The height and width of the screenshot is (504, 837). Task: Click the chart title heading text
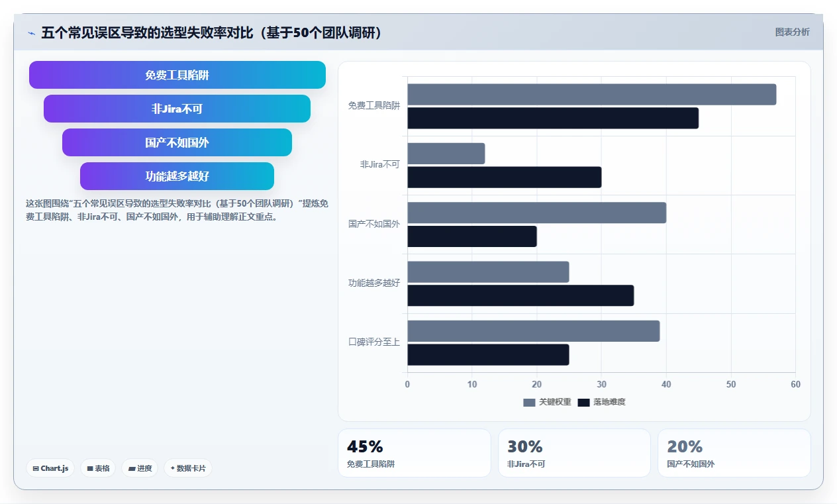point(211,32)
